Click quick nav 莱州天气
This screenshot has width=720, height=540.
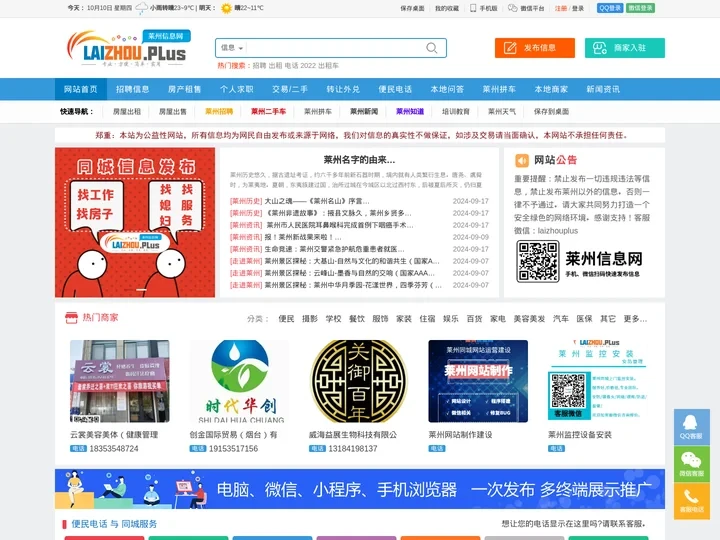[502, 111]
